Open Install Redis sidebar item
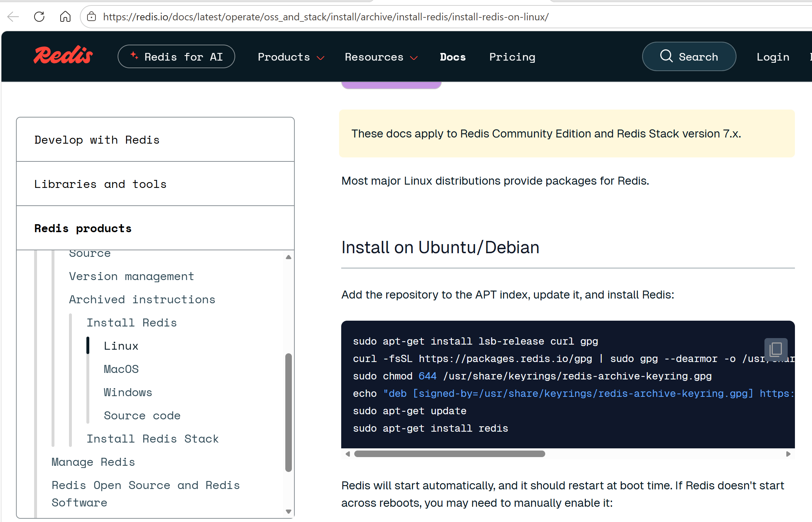The height and width of the screenshot is (522, 812). (131, 323)
